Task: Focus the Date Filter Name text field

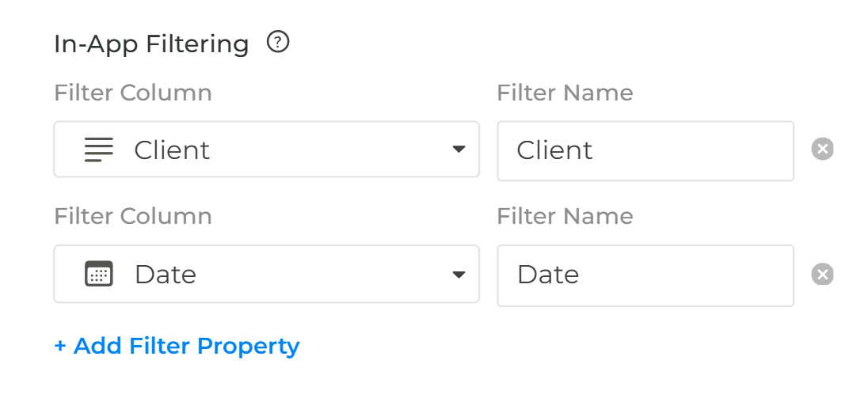Action: [645, 275]
